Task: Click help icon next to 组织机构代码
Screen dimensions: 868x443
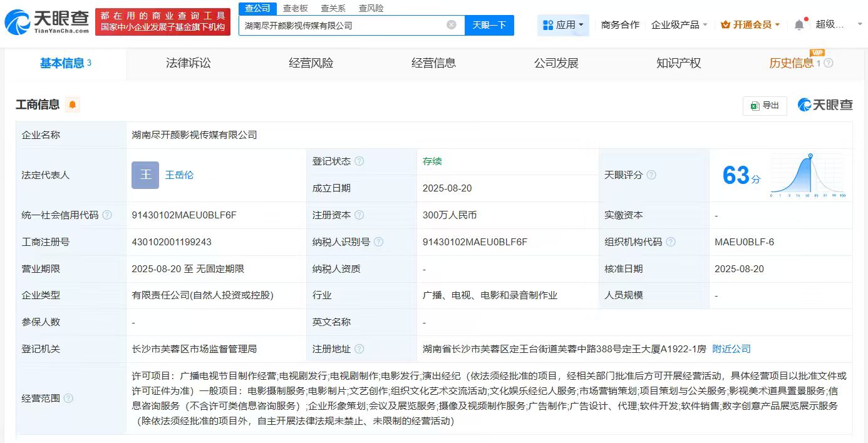Action: [x=671, y=242]
